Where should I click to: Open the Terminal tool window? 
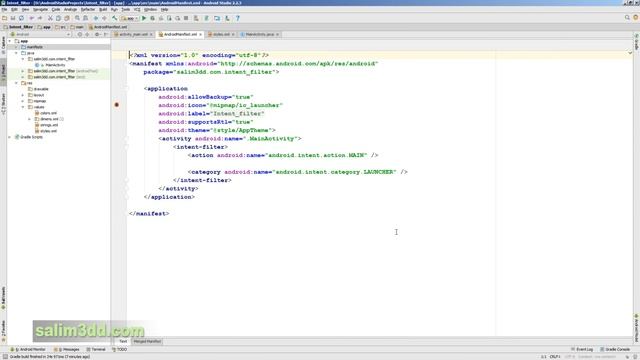pyautogui.click(x=96, y=350)
